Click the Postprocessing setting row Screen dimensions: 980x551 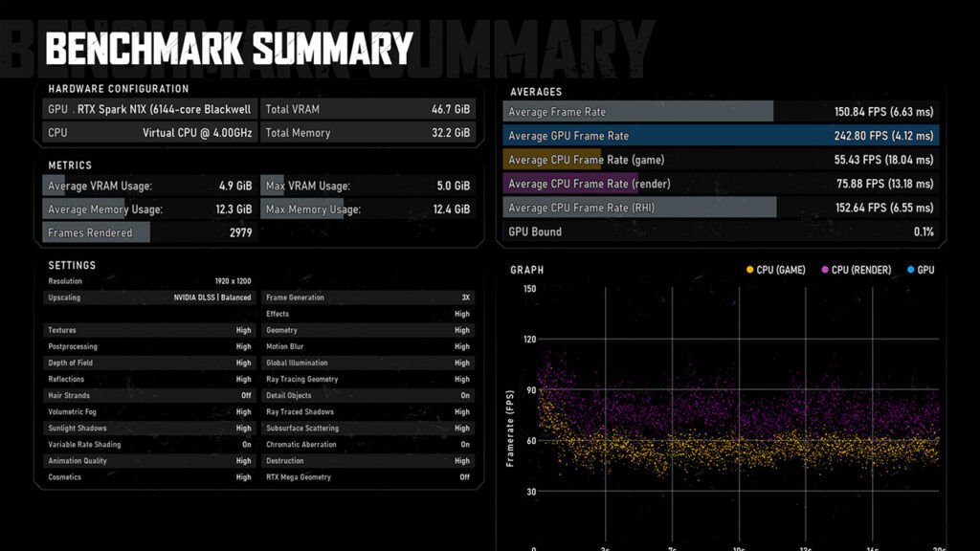[150, 346]
